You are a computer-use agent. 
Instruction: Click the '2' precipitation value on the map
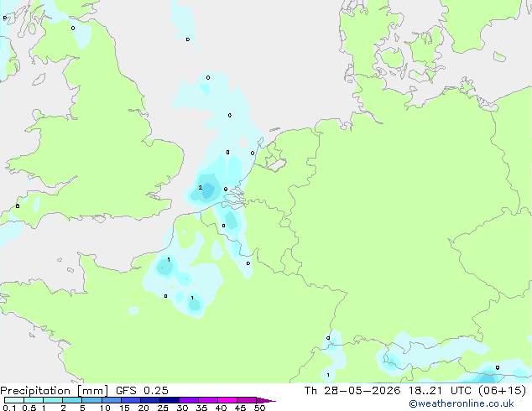point(201,188)
